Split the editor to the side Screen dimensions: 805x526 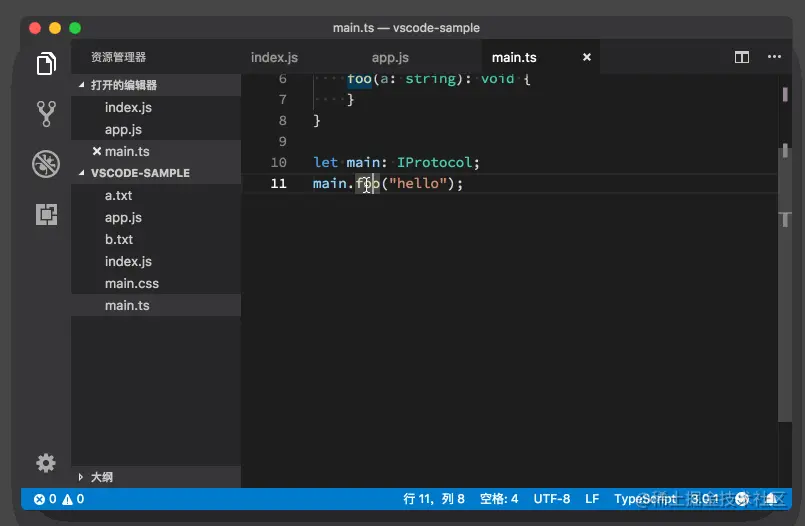(x=741, y=57)
